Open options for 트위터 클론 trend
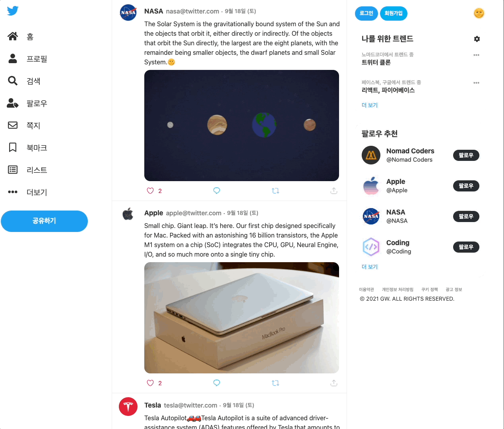The image size is (504, 429). 476,55
